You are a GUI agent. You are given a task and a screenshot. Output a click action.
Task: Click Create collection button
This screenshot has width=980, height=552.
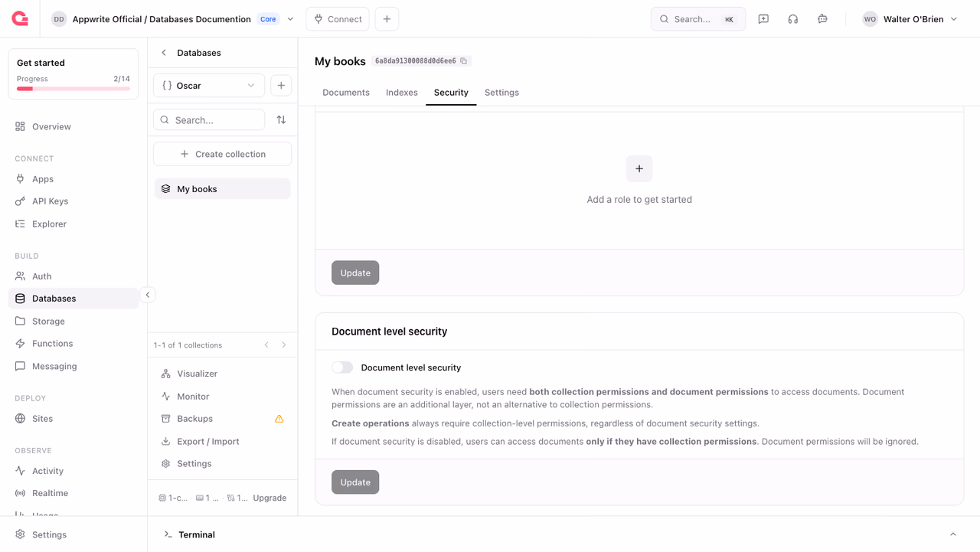point(223,154)
